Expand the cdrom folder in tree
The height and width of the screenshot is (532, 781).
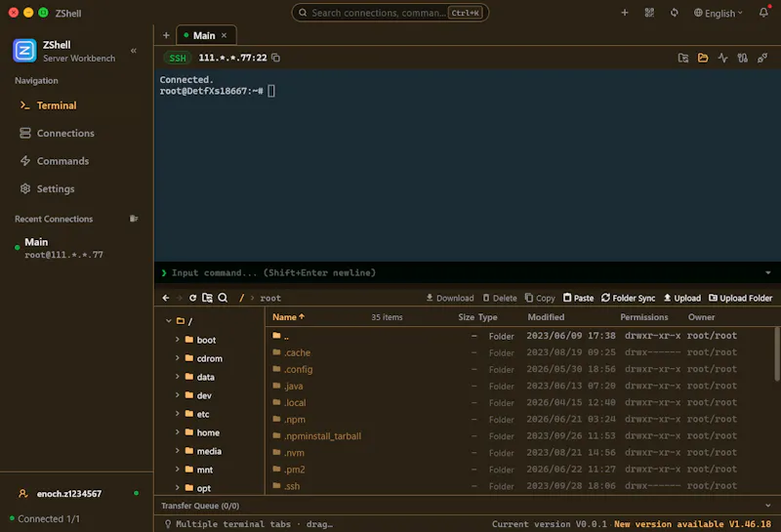[x=178, y=357]
